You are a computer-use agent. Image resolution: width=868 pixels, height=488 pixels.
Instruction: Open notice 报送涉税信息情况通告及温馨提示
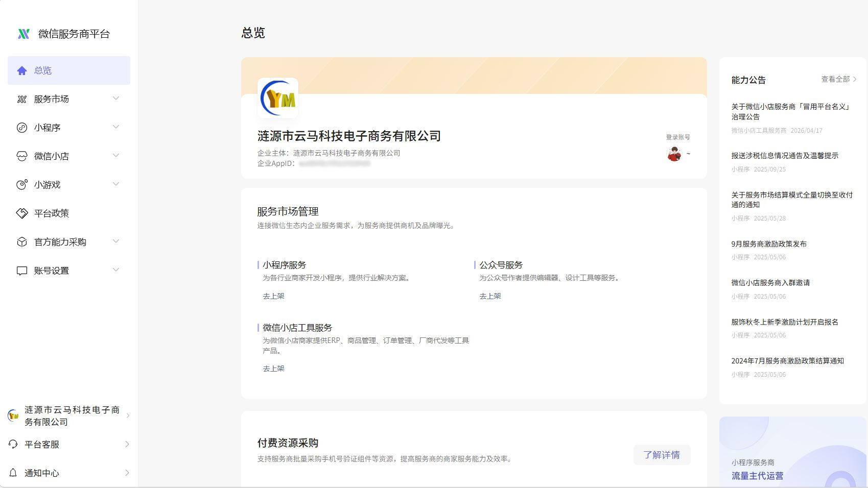(785, 156)
